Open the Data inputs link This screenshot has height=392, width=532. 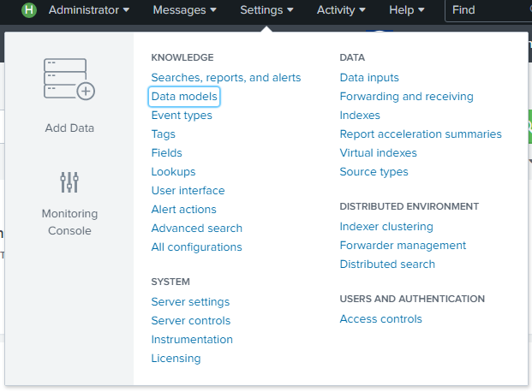point(369,78)
